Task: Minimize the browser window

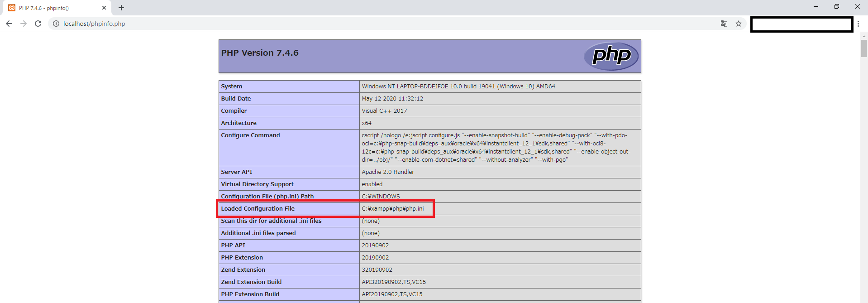Action: pos(816,7)
